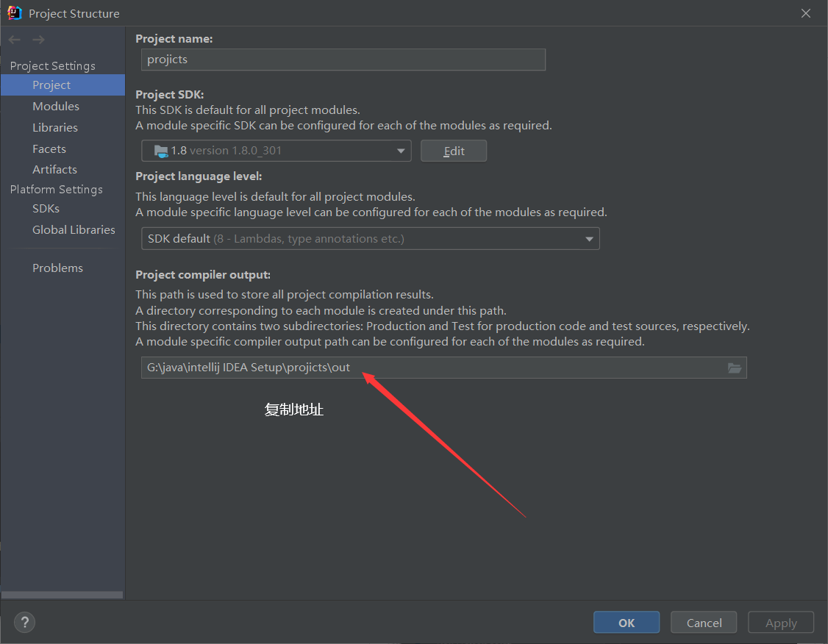The image size is (828, 644).
Task: Click the Edit SDK button
Action: pos(454,151)
